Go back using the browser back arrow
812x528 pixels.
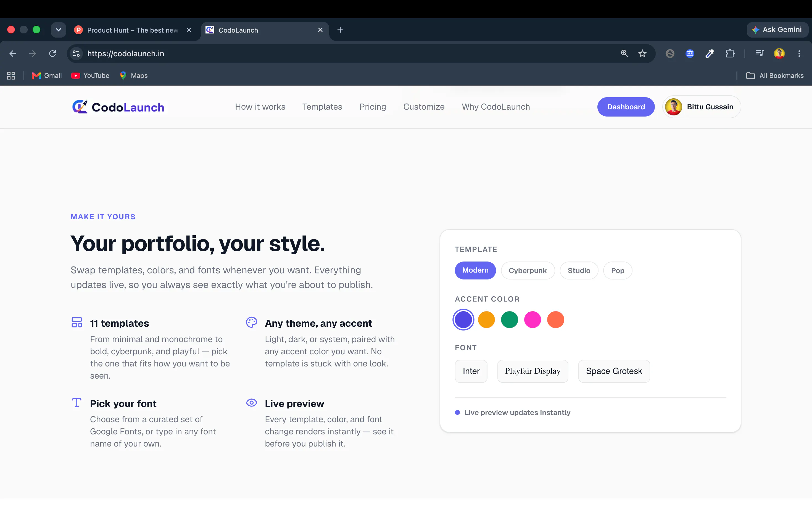pos(13,54)
